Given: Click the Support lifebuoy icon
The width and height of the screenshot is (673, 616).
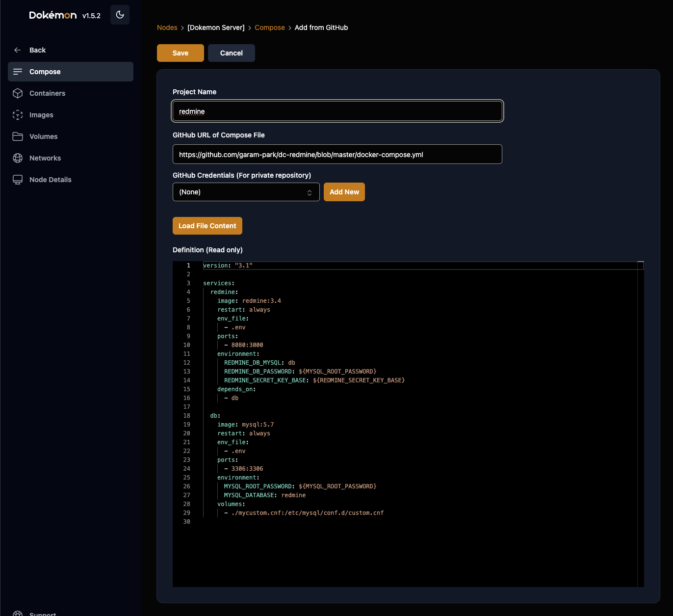Looking at the screenshot, I should (18, 614).
